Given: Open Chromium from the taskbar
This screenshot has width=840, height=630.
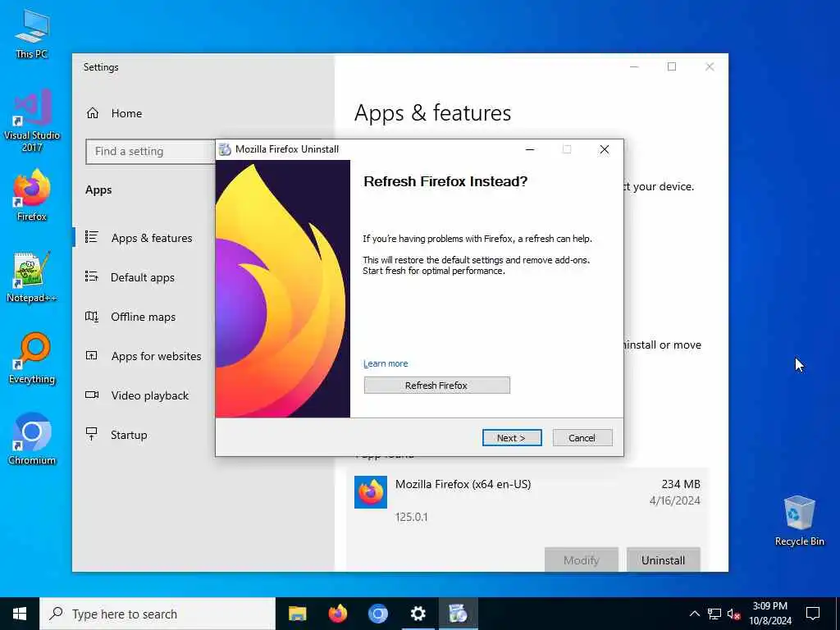Looking at the screenshot, I should (x=377, y=614).
